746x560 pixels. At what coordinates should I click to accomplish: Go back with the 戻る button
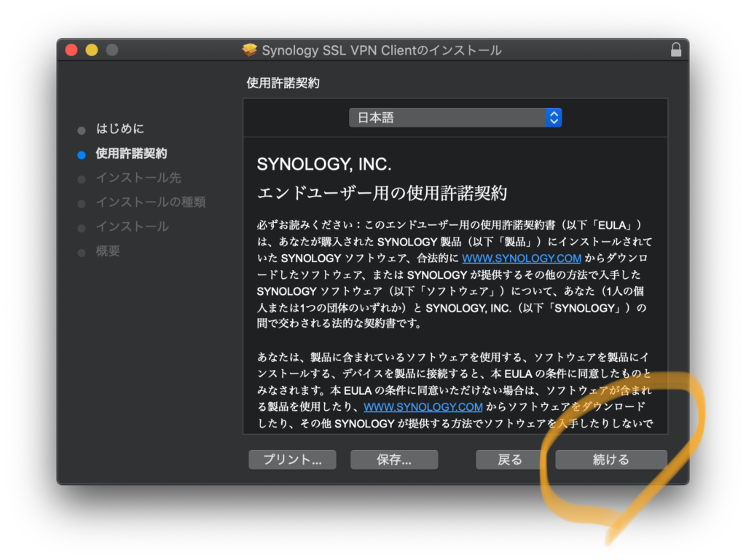point(509,460)
